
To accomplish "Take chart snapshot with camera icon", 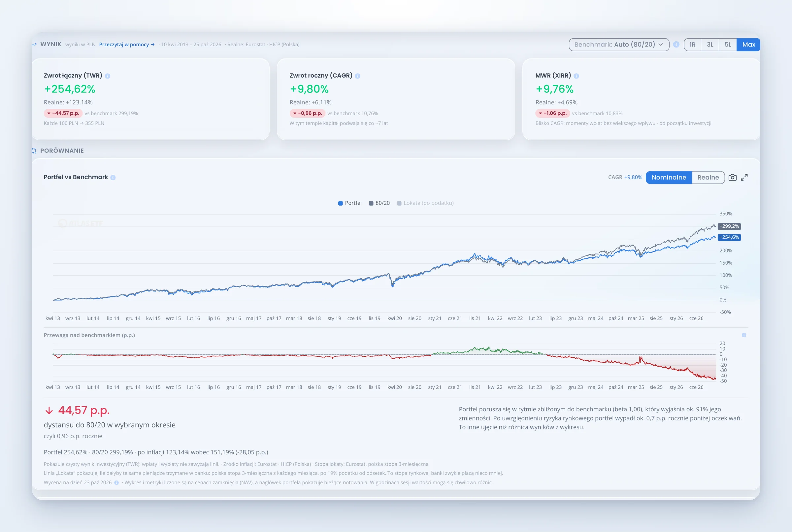I will click(733, 178).
